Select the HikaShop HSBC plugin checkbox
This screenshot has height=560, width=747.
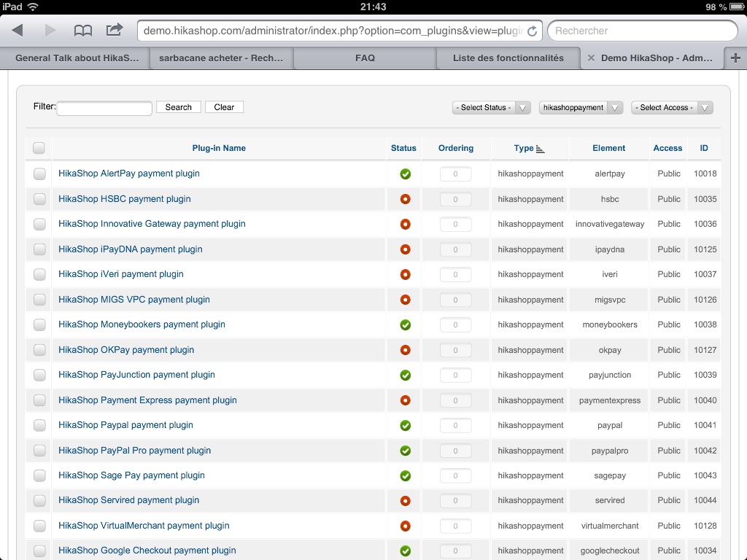click(x=39, y=199)
